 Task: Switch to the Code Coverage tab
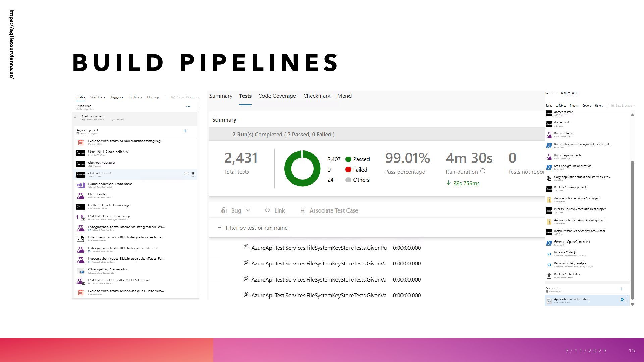(277, 96)
